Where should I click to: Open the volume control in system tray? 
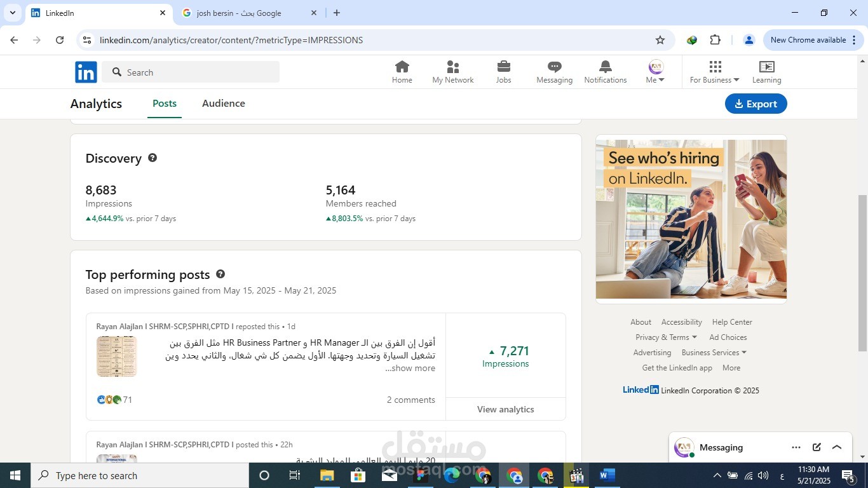coord(763,475)
